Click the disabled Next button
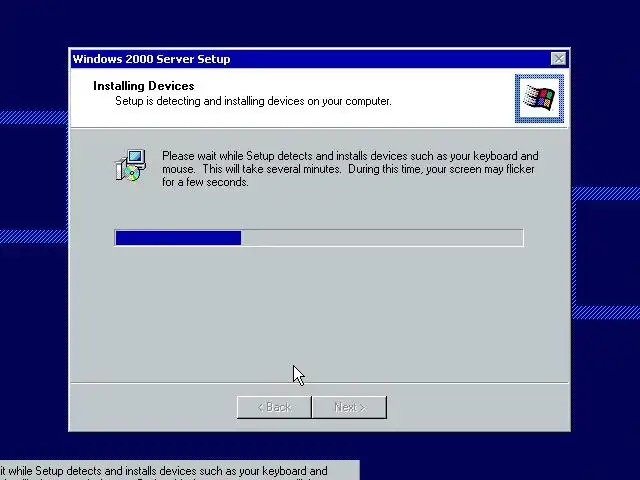The height and width of the screenshot is (480, 640). tap(349, 407)
